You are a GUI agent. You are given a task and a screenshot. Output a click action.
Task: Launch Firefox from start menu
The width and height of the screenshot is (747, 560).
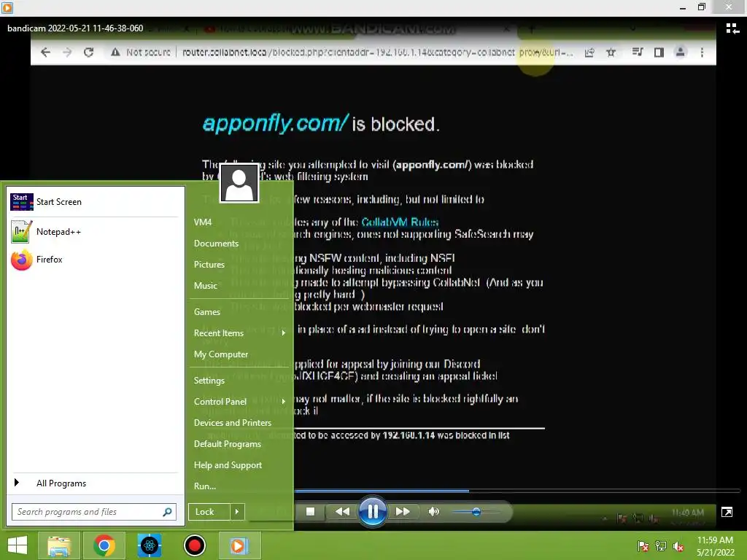pyautogui.click(x=94, y=260)
